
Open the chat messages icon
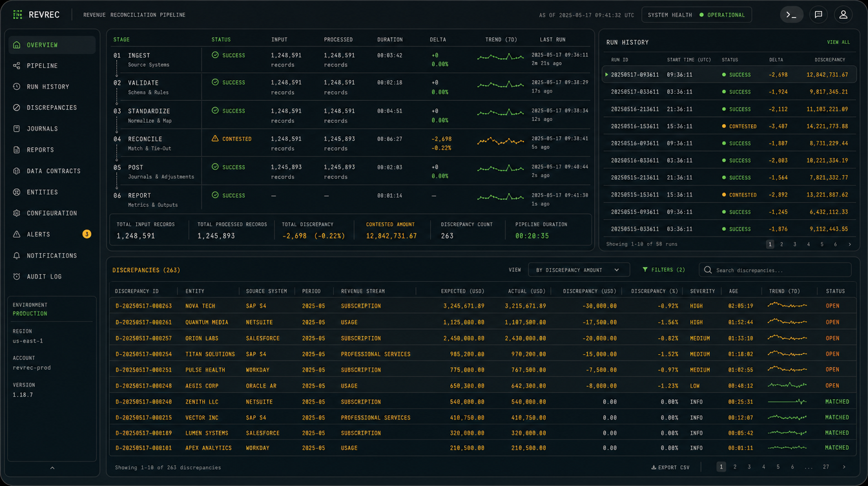(x=818, y=14)
